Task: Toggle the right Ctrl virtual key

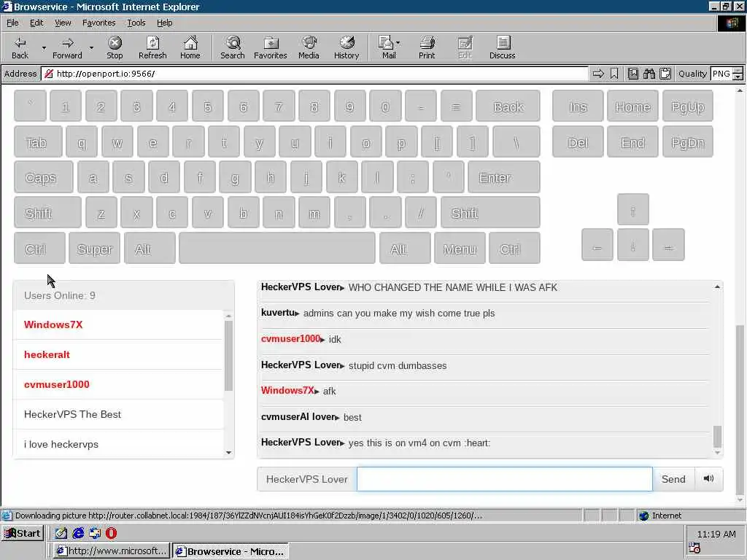Action: pyautogui.click(x=514, y=248)
